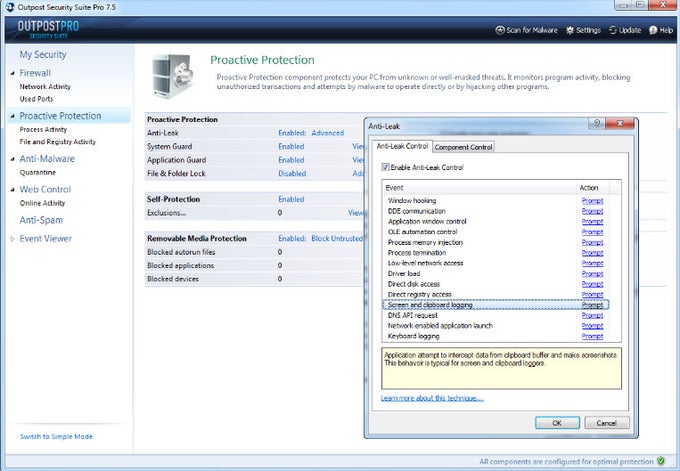This screenshot has height=471, width=680.
Task: Open File and Registry Activity
Action: pos(58,141)
